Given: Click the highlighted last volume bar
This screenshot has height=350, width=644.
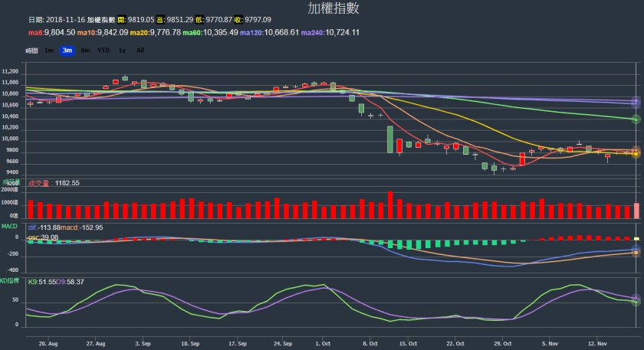Looking at the screenshot, I should click(x=636, y=211).
